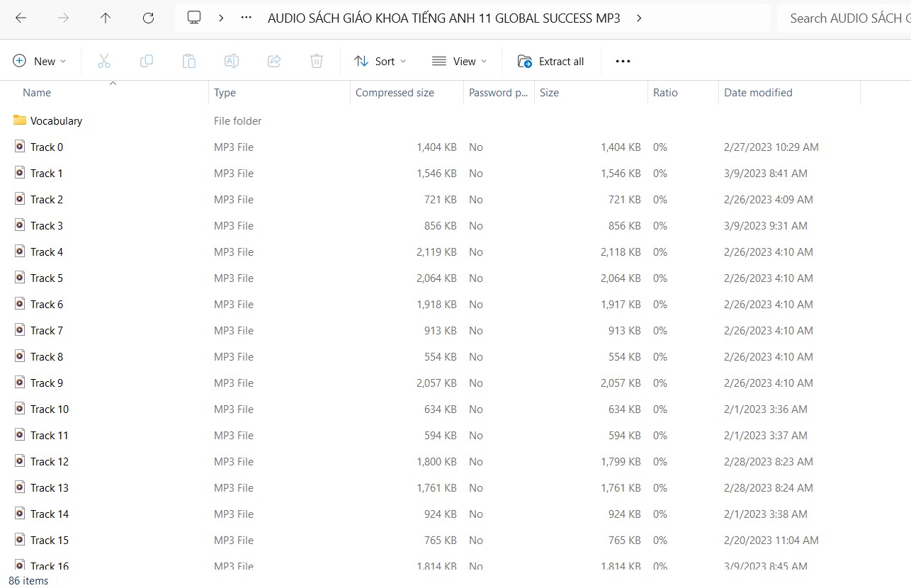Click inside the search box
911x588 pixels.
[850, 18]
